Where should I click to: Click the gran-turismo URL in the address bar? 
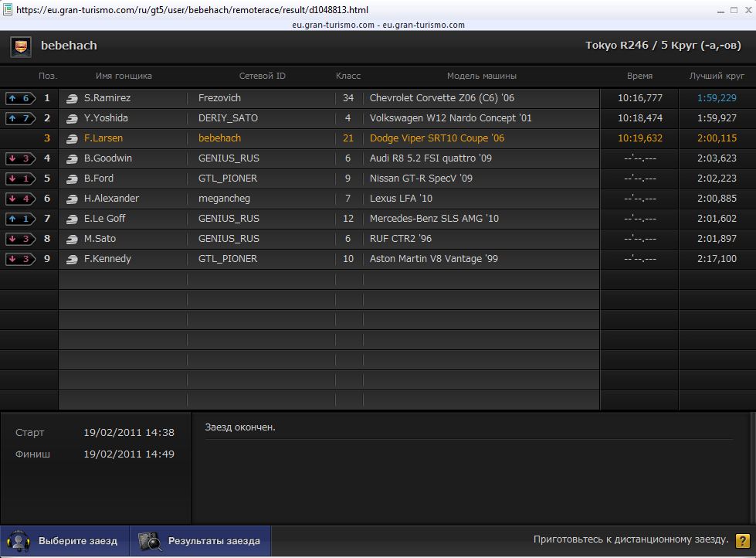pos(192,9)
